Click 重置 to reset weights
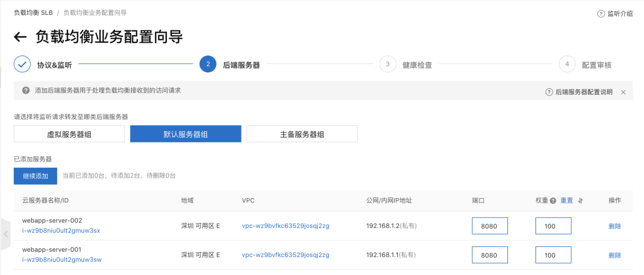 pyautogui.click(x=567, y=200)
